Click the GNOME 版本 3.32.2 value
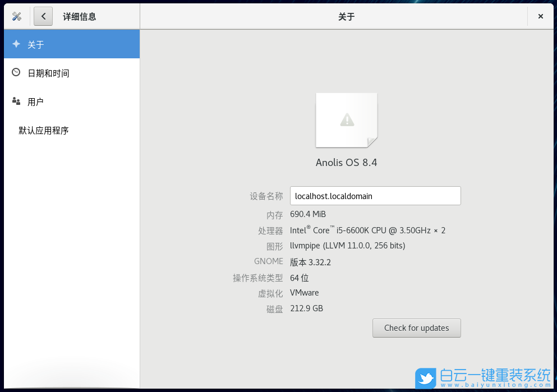 (310, 262)
